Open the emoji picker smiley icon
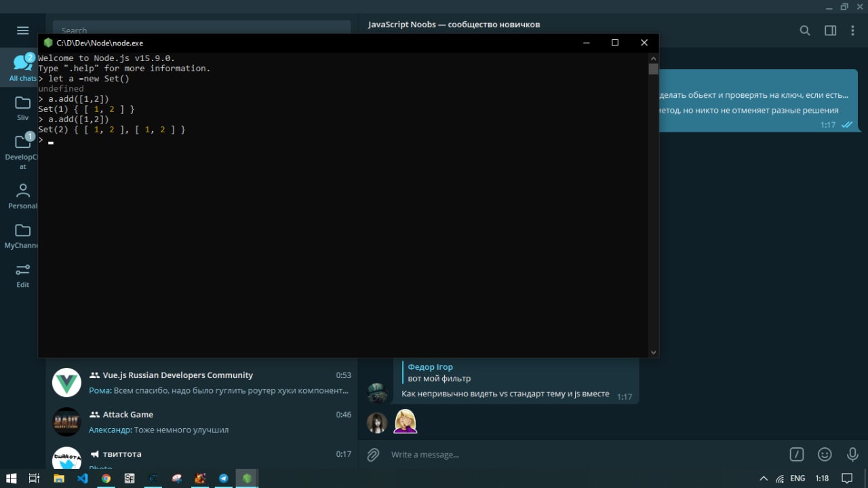Image resolution: width=868 pixels, height=488 pixels. pos(825,455)
